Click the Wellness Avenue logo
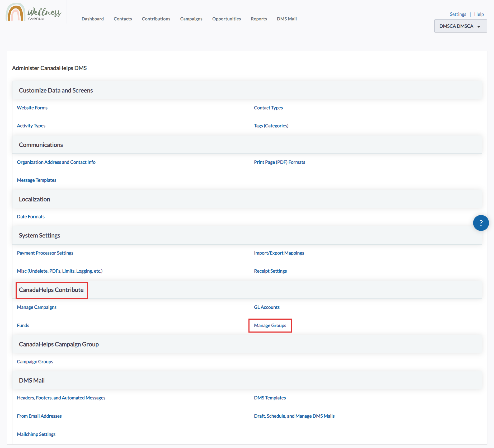This screenshot has width=494, height=448. 34,12
